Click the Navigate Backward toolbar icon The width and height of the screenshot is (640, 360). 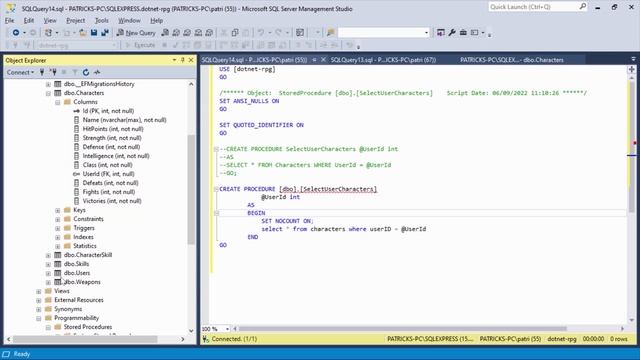click(x=16, y=33)
